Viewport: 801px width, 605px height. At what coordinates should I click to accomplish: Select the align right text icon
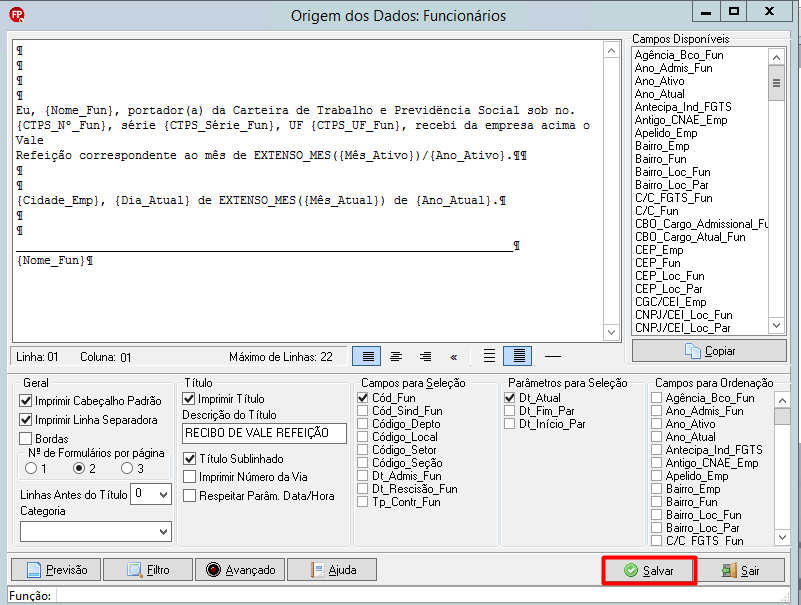pyautogui.click(x=425, y=356)
